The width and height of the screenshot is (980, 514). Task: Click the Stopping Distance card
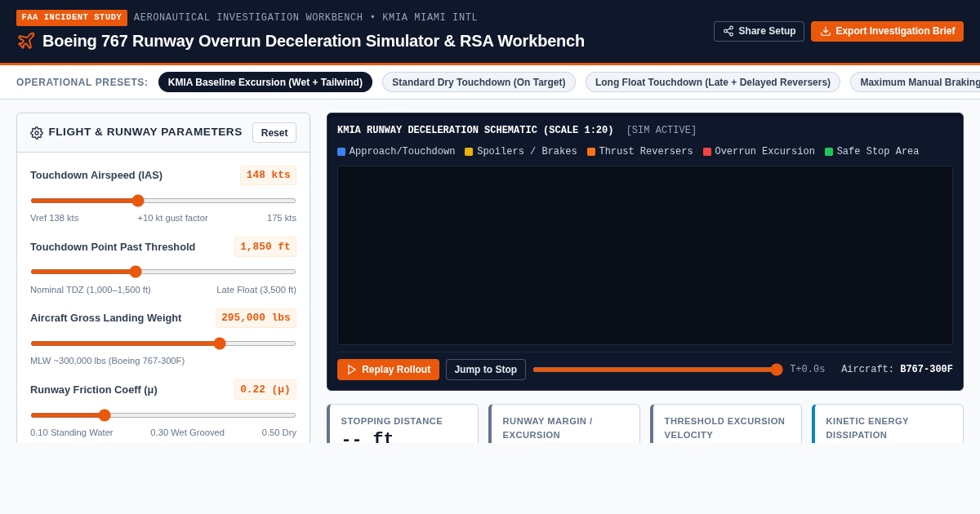coord(403,423)
